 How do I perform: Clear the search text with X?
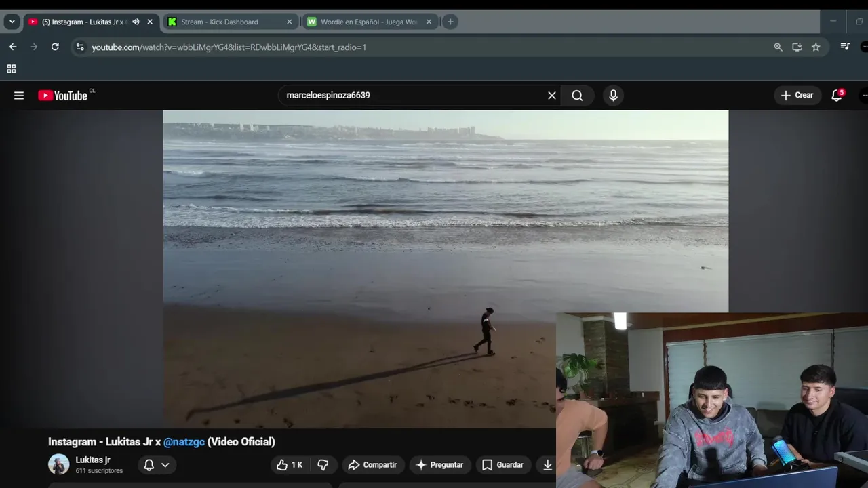552,96
